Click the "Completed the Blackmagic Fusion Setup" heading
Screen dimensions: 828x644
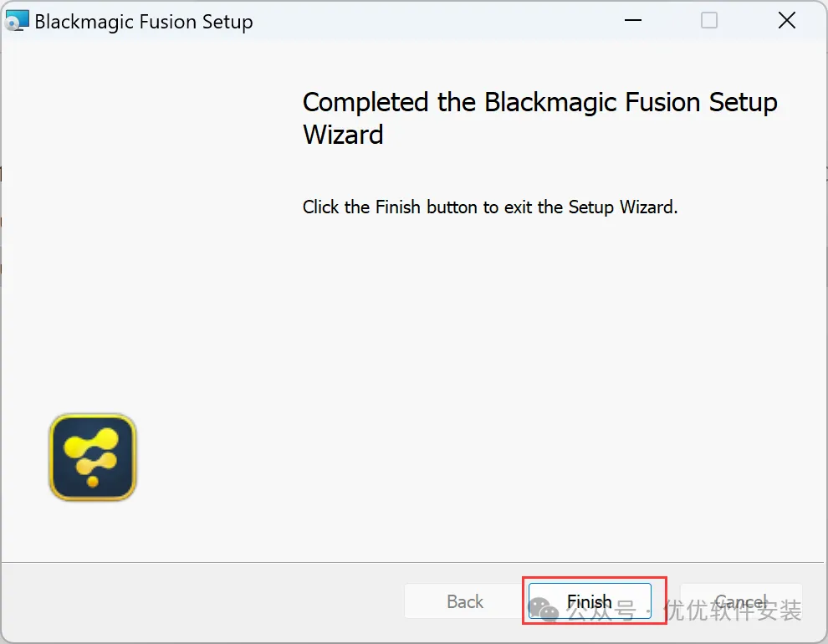539,102
